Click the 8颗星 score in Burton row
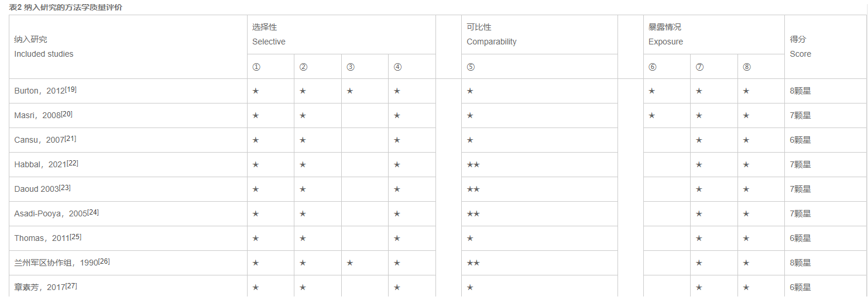Viewport: 868px width, 300px height. tap(800, 91)
